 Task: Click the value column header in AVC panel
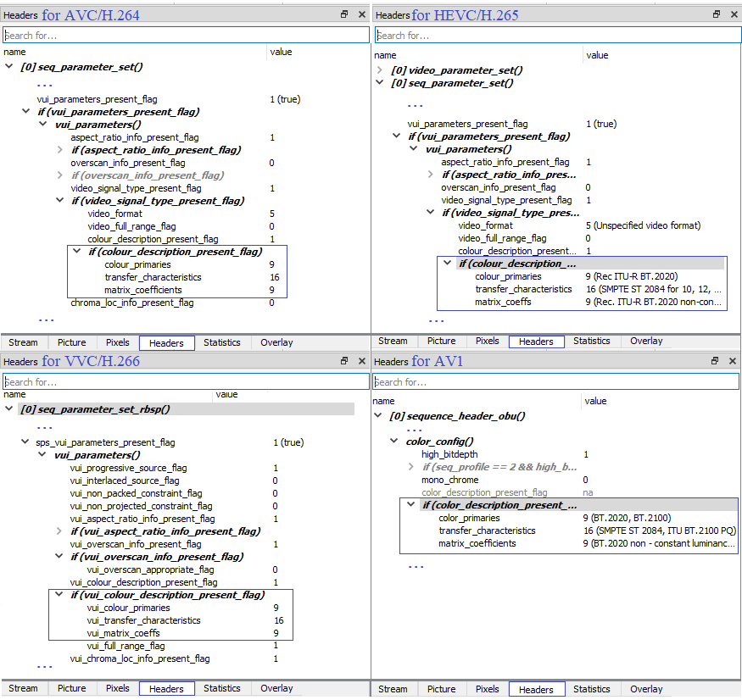281,52
